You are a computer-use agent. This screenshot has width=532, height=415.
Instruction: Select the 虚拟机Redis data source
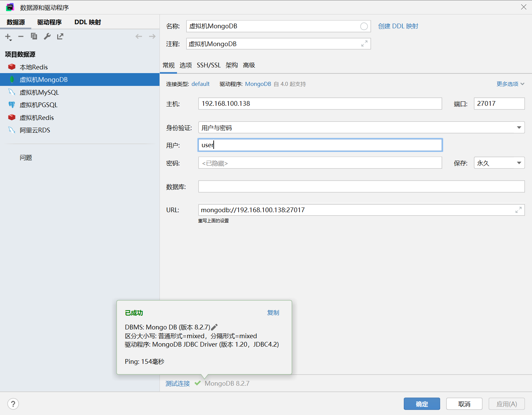pyautogui.click(x=80, y=118)
